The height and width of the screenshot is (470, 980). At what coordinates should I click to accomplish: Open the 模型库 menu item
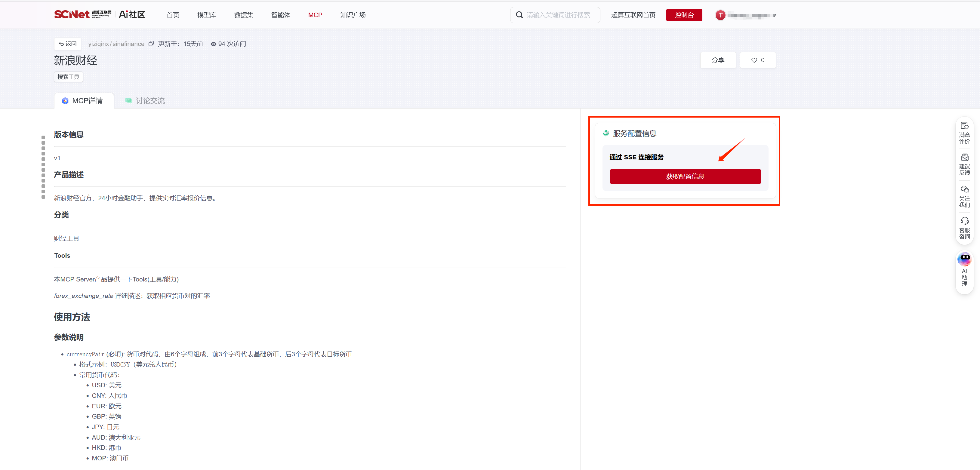tap(207, 15)
